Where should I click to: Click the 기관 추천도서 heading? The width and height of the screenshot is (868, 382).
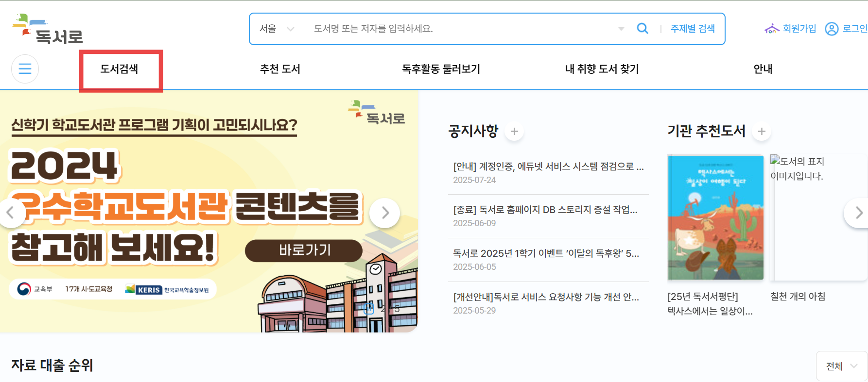tap(706, 131)
